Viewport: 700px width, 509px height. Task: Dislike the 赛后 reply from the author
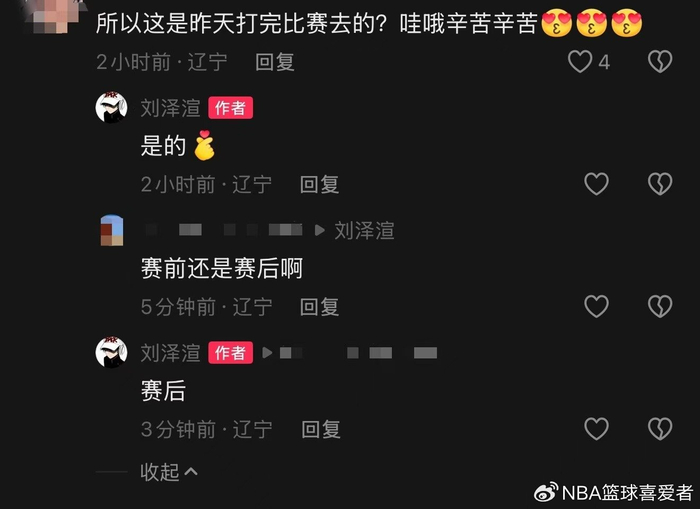[660, 429]
